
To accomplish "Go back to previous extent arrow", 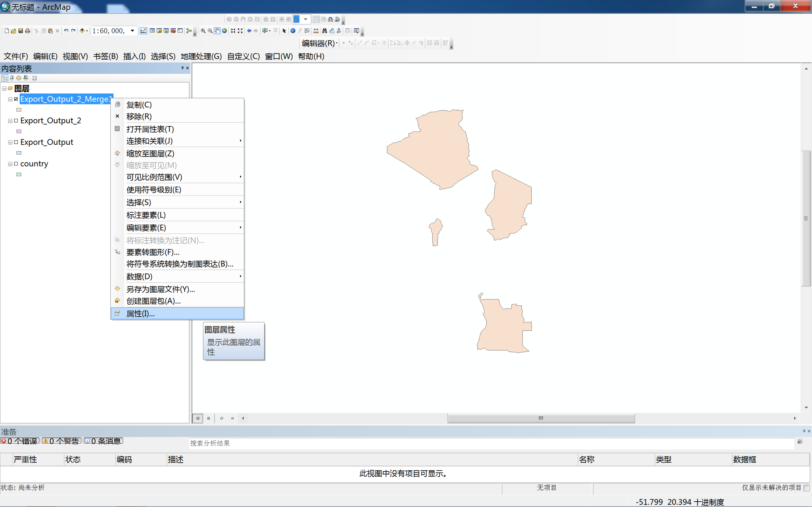I will pos(249,31).
